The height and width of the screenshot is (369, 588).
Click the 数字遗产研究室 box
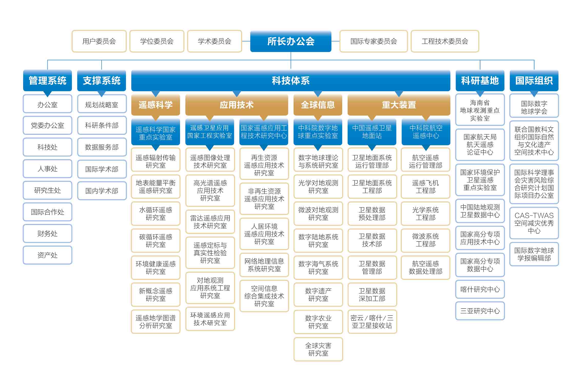pos(318,295)
